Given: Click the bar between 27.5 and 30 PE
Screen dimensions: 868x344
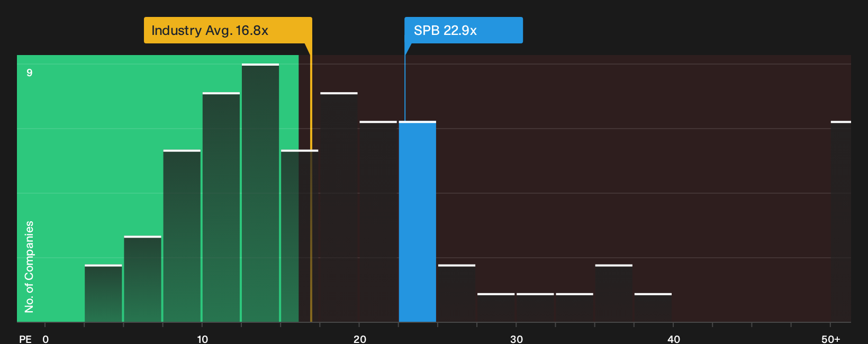Looking at the screenshot, I should click(496, 307).
